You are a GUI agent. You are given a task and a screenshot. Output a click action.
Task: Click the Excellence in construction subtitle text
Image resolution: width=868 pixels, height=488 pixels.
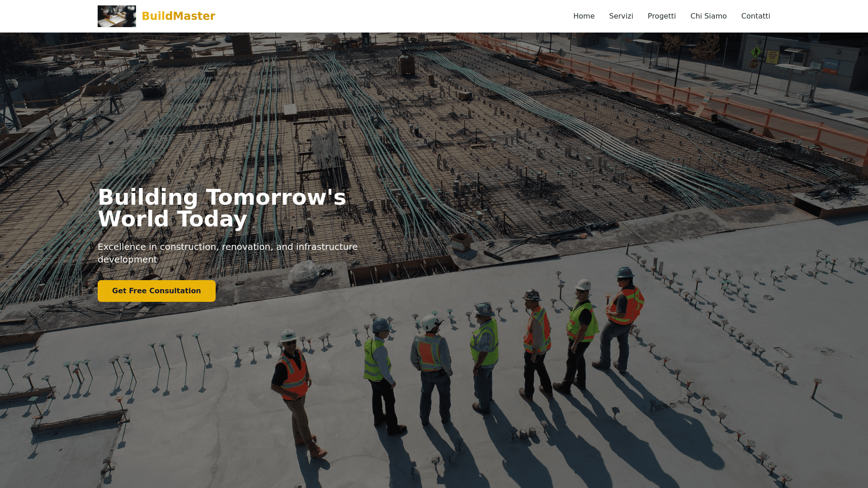(228, 253)
